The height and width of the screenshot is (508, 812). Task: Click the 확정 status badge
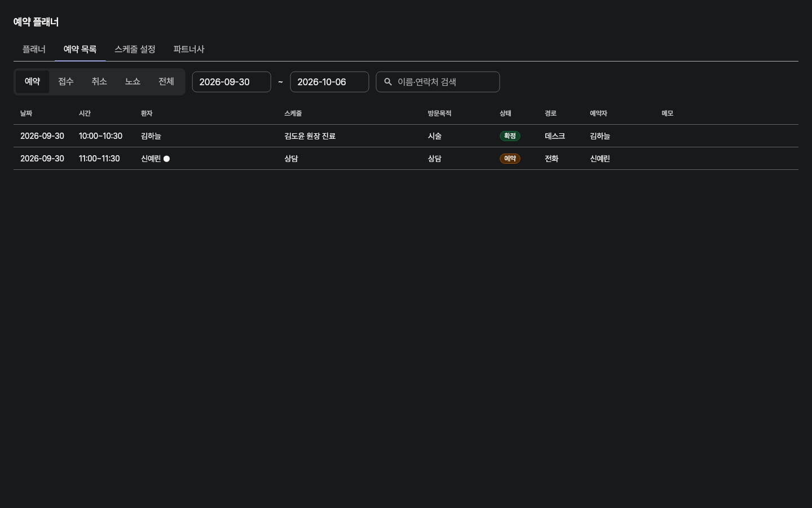pos(510,136)
